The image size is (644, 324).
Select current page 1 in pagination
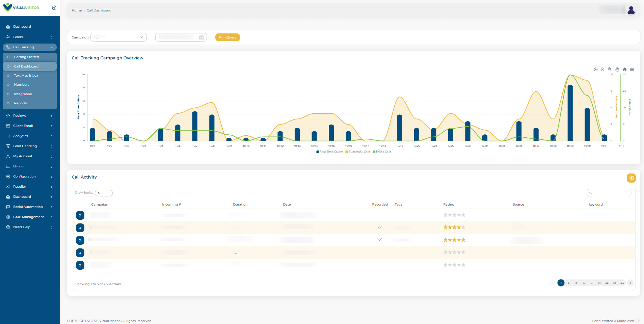(561, 283)
